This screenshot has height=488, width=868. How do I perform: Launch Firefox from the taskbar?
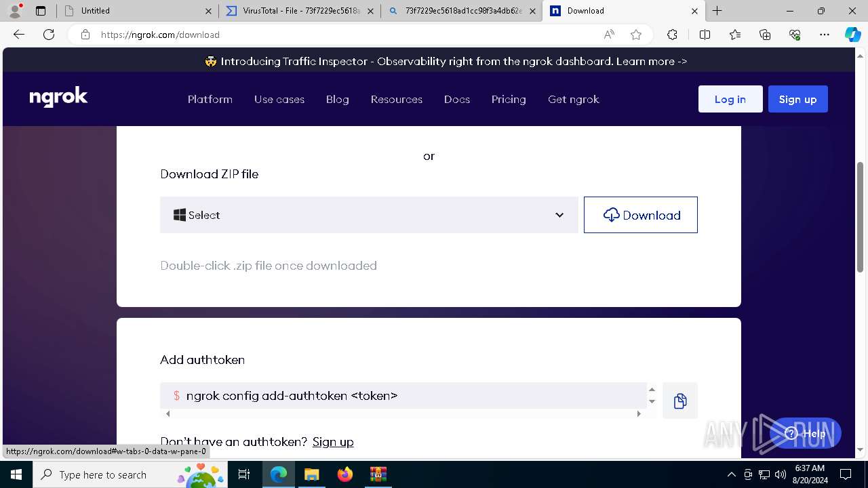pos(345,474)
